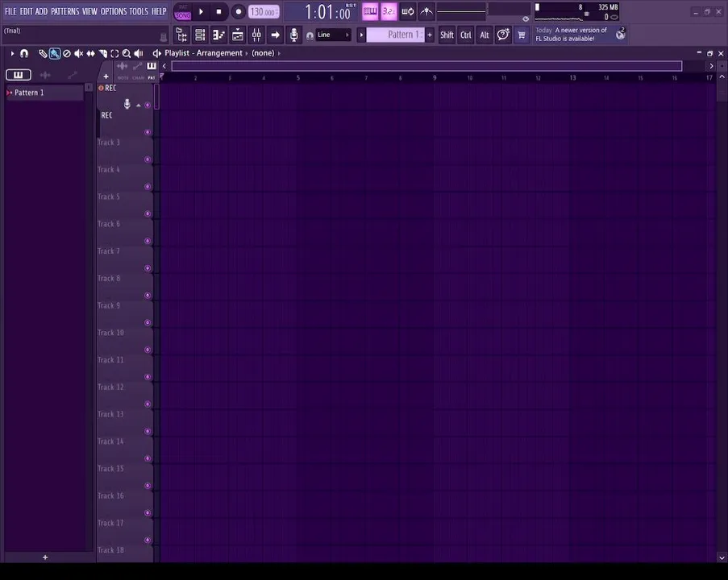The width and height of the screenshot is (728, 580).
Task: Open the Browser view icon
Action: tap(181, 35)
